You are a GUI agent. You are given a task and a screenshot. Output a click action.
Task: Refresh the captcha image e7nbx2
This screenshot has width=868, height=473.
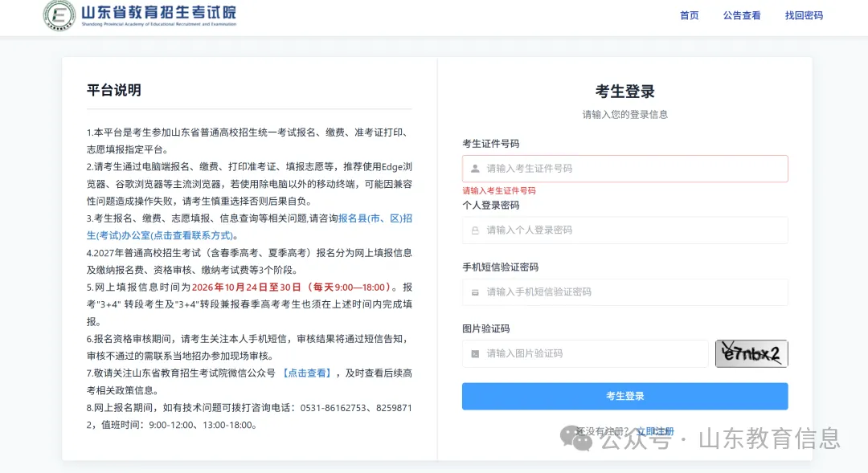pyautogui.click(x=751, y=353)
